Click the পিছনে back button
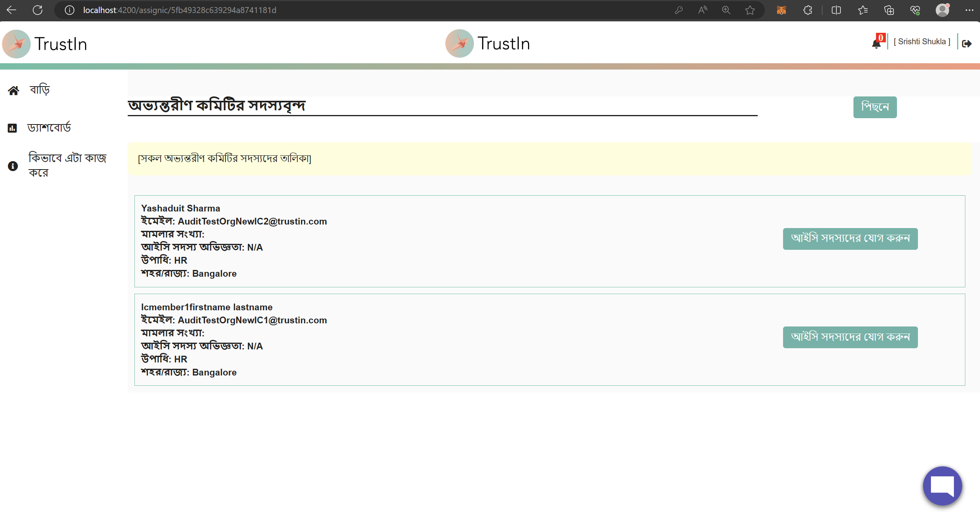The height and width of the screenshot is (515, 980). coord(875,107)
